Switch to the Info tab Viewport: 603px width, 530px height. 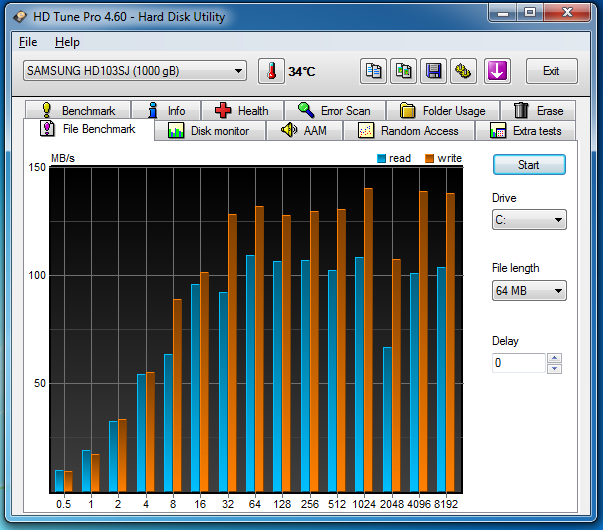[x=166, y=110]
